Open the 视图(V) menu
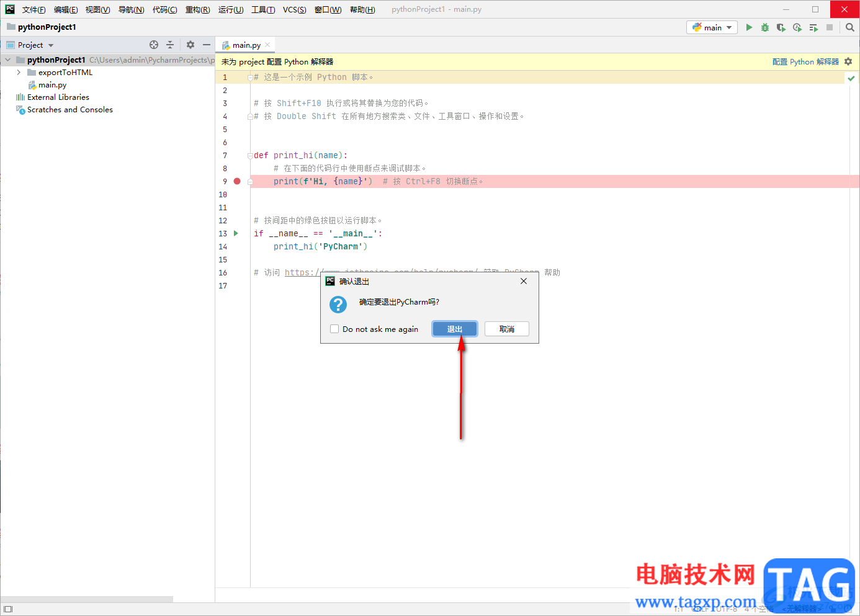The width and height of the screenshot is (860, 616). pos(97,9)
